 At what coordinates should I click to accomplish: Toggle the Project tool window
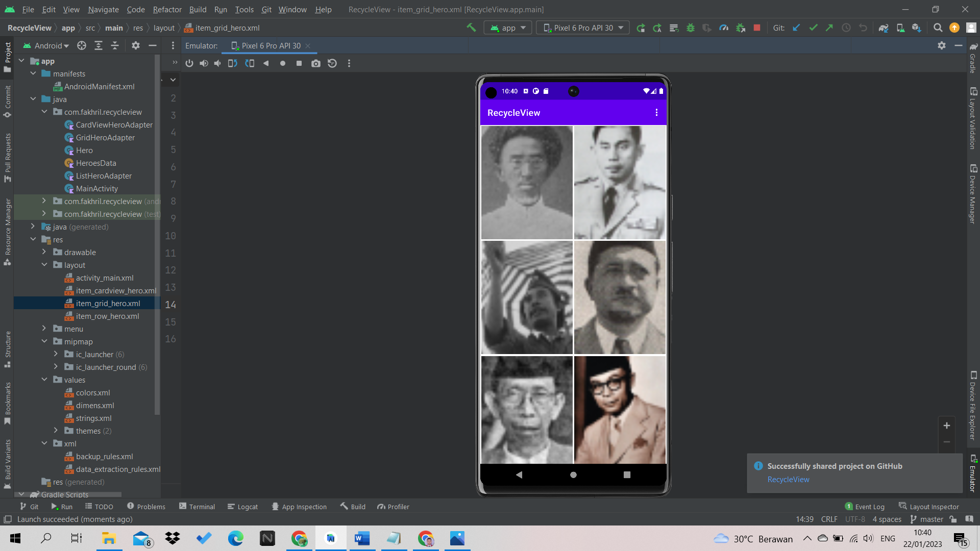point(8,56)
